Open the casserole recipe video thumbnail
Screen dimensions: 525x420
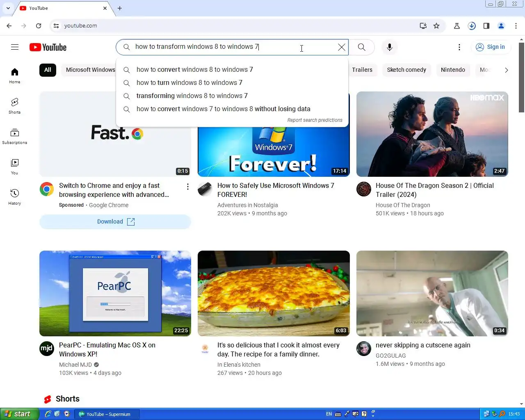[x=274, y=293]
